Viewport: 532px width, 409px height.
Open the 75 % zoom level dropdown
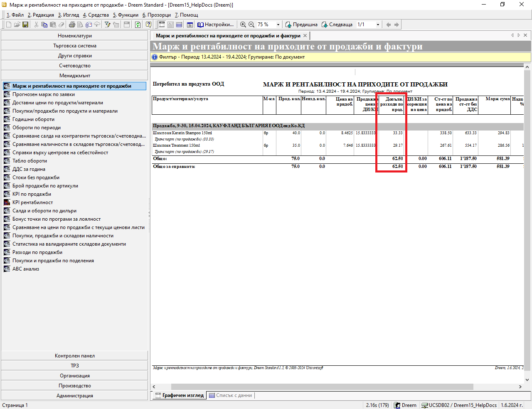tap(278, 25)
